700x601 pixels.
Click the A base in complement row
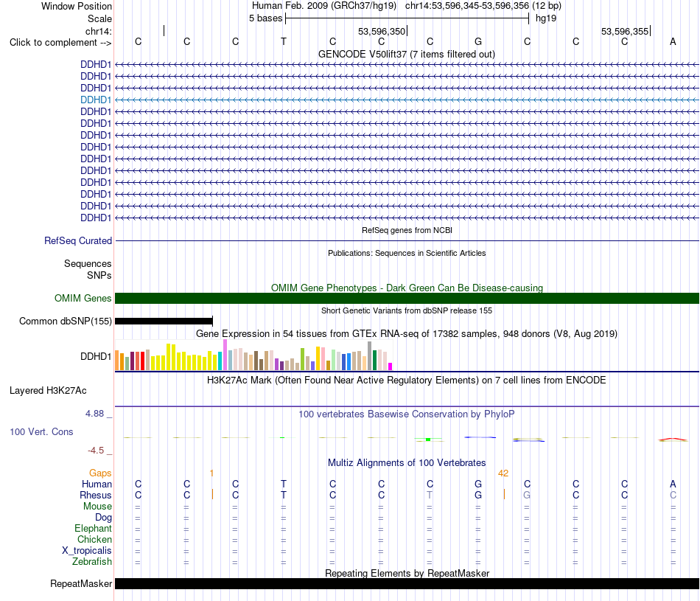tap(673, 41)
